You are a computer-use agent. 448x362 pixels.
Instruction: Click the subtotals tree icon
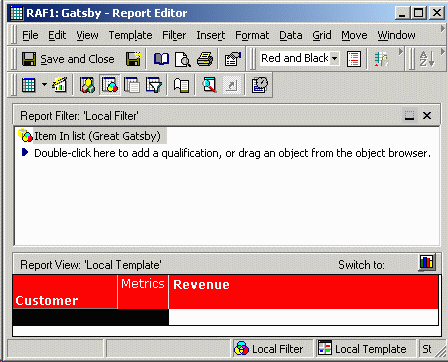click(x=381, y=59)
